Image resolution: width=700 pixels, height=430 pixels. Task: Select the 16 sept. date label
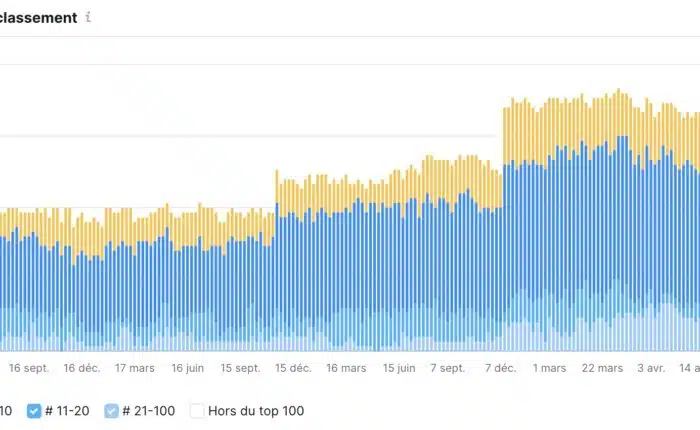29,368
